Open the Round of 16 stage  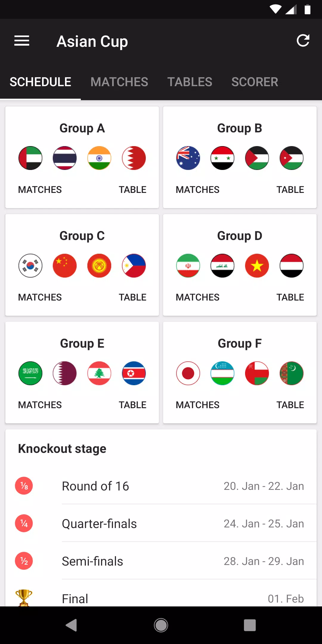point(161,486)
